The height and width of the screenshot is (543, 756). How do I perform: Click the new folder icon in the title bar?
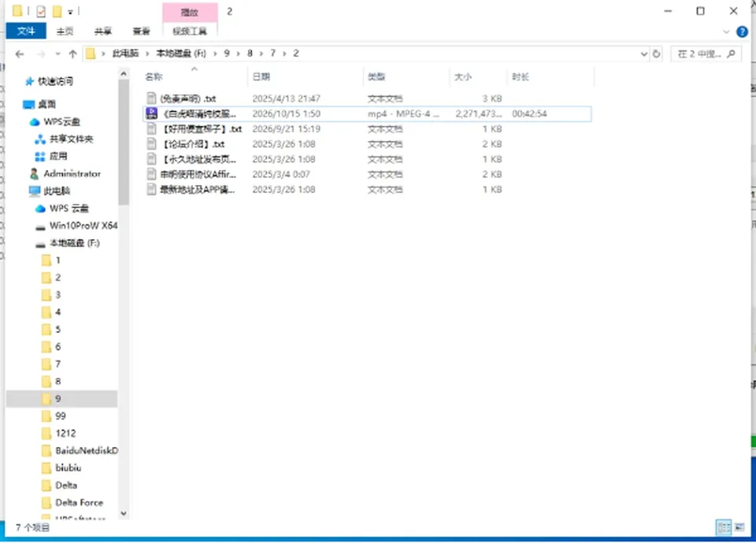(x=57, y=11)
